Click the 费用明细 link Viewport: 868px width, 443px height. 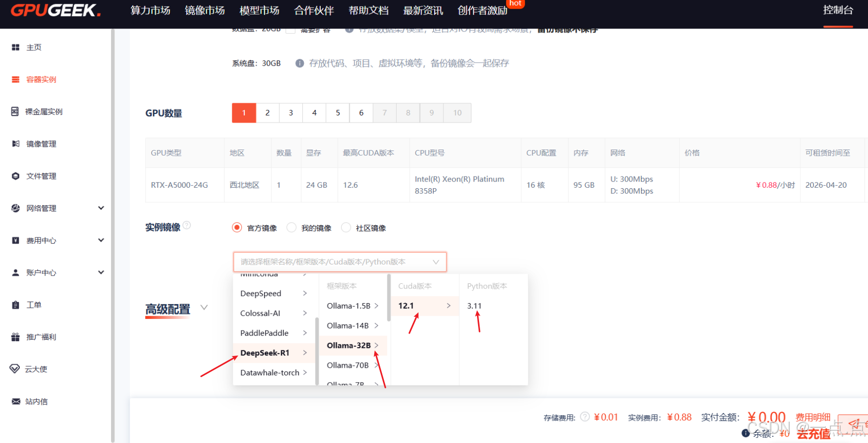coord(813,417)
